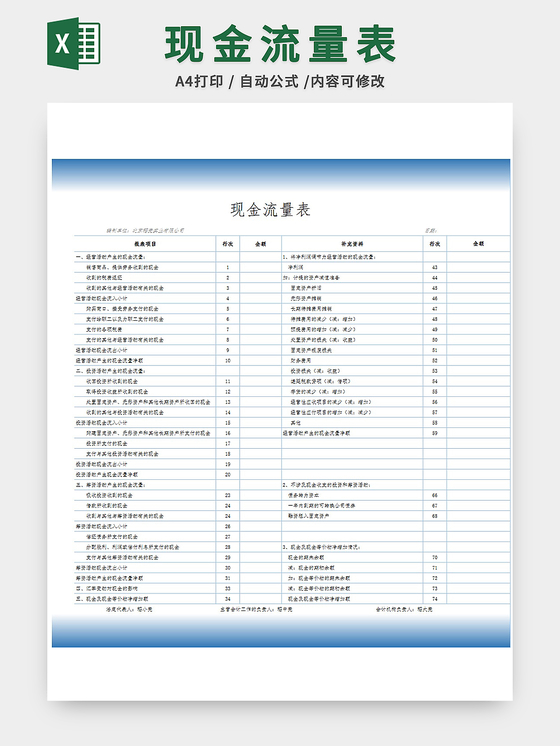Image resolution: width=560 pixels, height=746 pixels.
Task: Click the 经营活动现金流入小计 row label
Action: [x=101, y=298]
